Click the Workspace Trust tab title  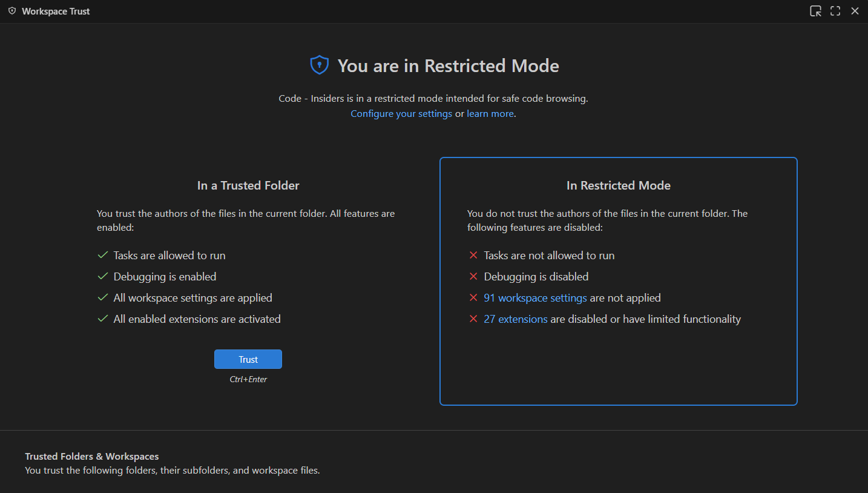[x=56, y=12]
